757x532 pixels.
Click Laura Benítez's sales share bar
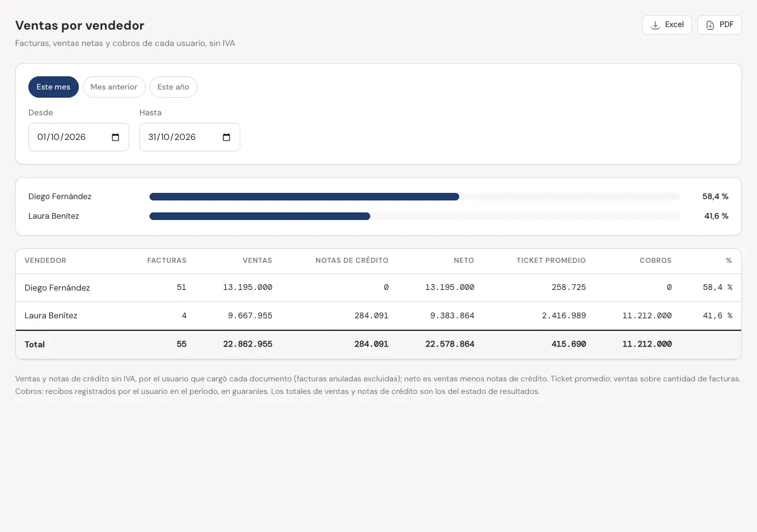coord(260,216)
